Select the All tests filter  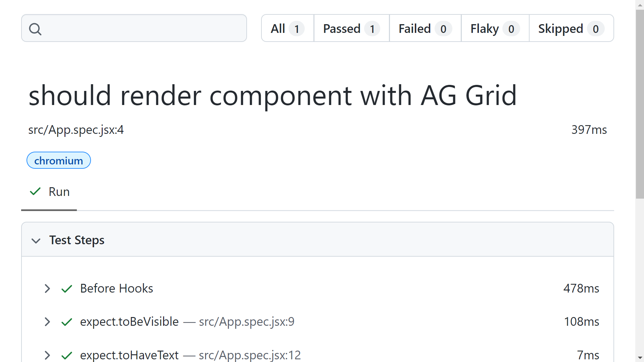click(x=287, y=29)
